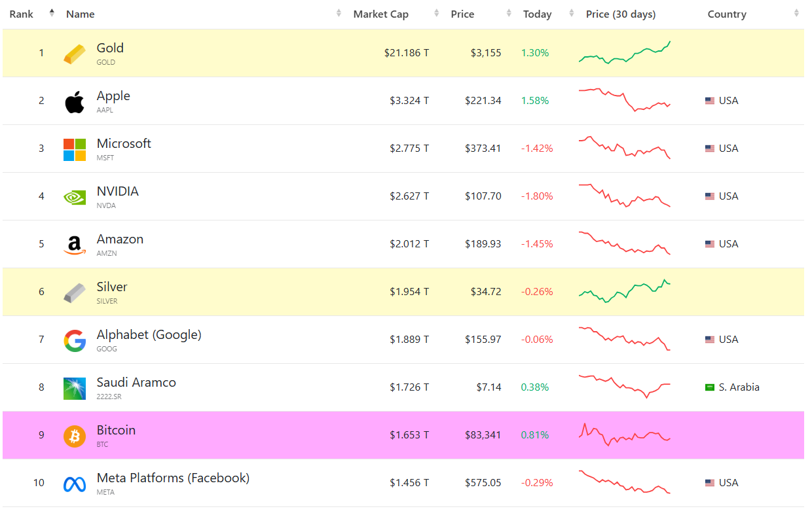Click Silver's market cap $1.954 T

409,292
